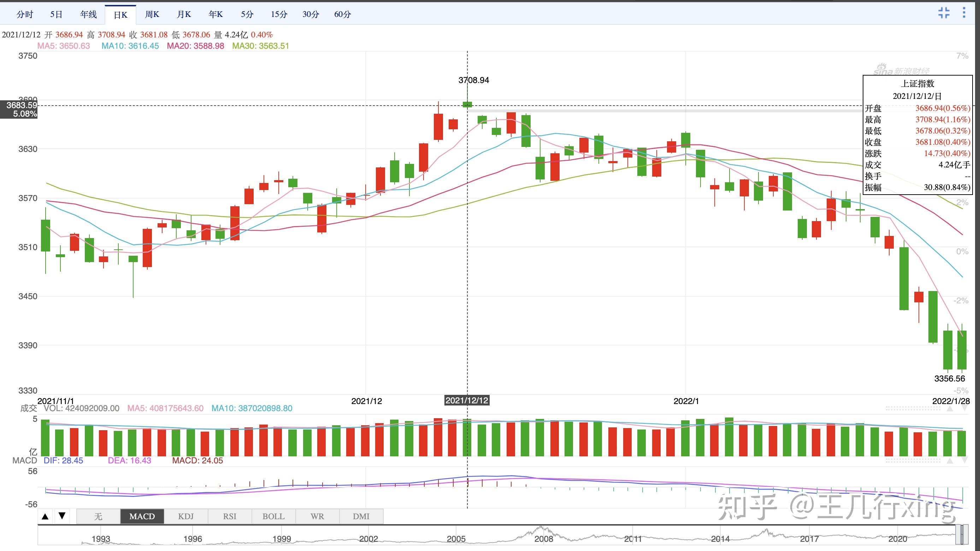The image size is (980, 551).
Task: Click the black down triangle button
Action: (x=62, y=516)
